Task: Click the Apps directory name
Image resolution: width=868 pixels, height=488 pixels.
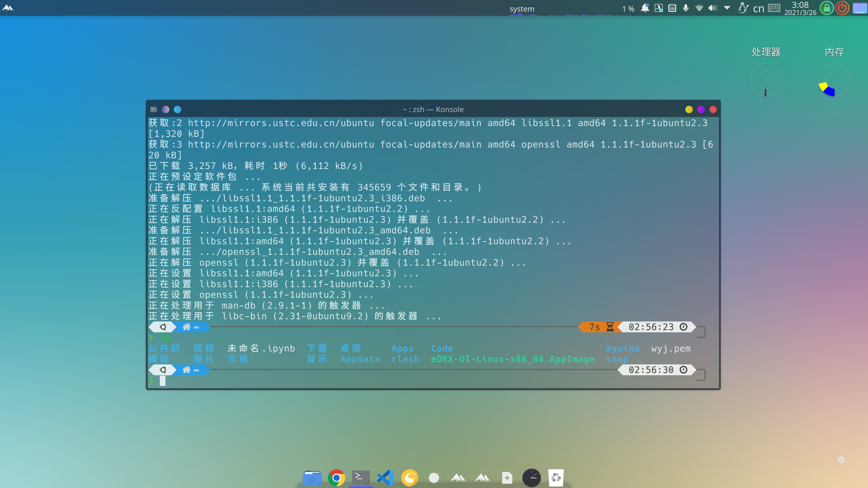Action: (x=402, y=348)
